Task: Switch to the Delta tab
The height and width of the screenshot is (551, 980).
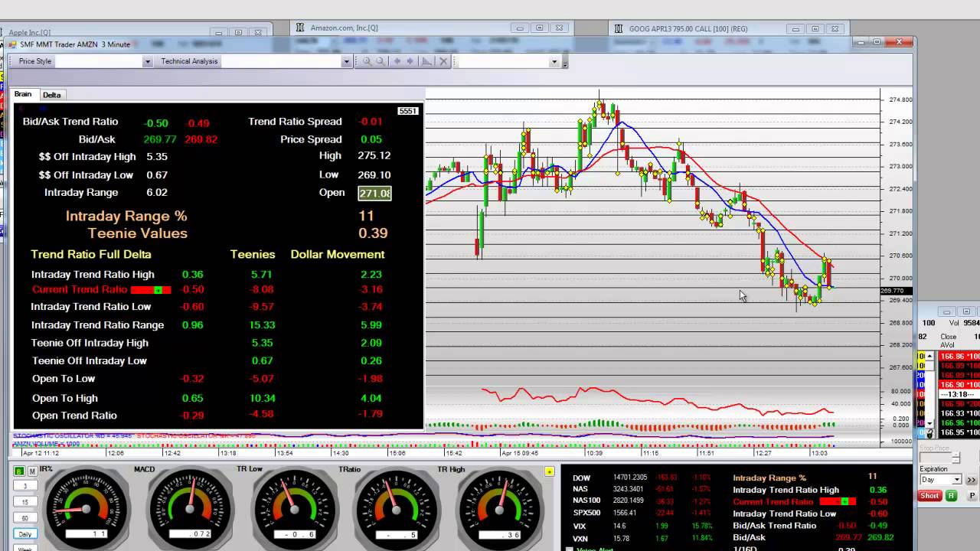Action: pyautogui.click(x=51, y=95)
